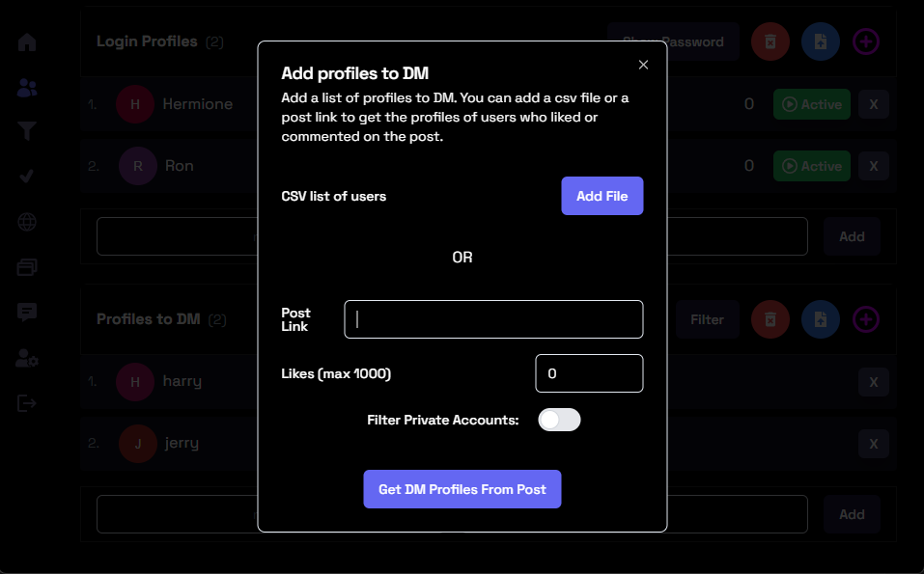Open the filter funnel icon in sidebar
This screenshot has height=574, width=924.
(x=26, y=130)
